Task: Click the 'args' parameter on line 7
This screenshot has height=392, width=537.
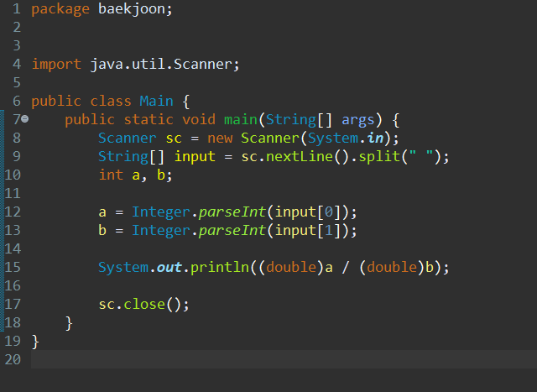Action: click(358, 120)
